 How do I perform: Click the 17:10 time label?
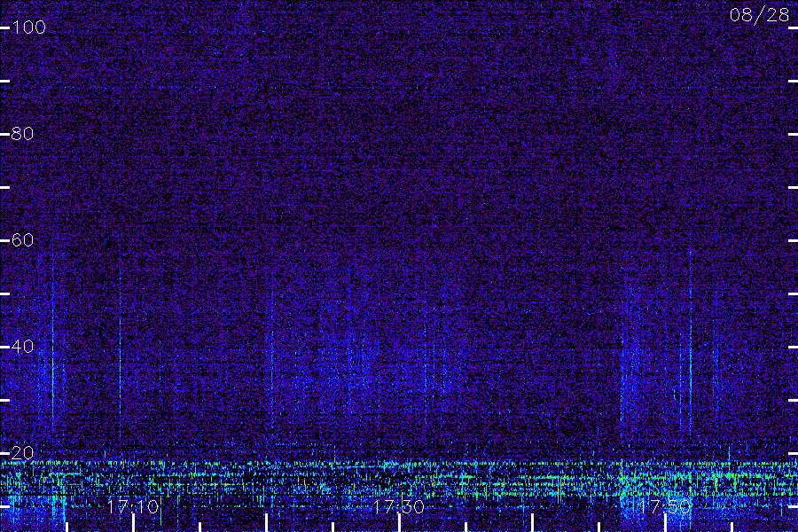[133, 506]
